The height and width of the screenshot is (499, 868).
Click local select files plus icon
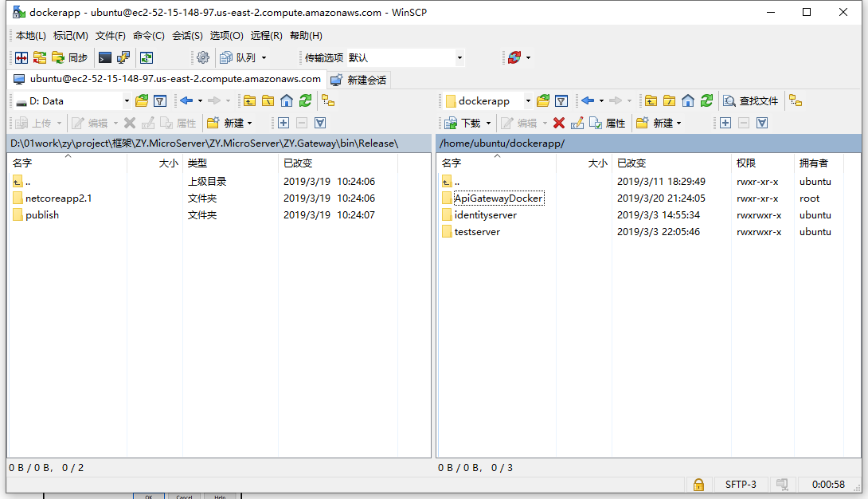point(283,123)
